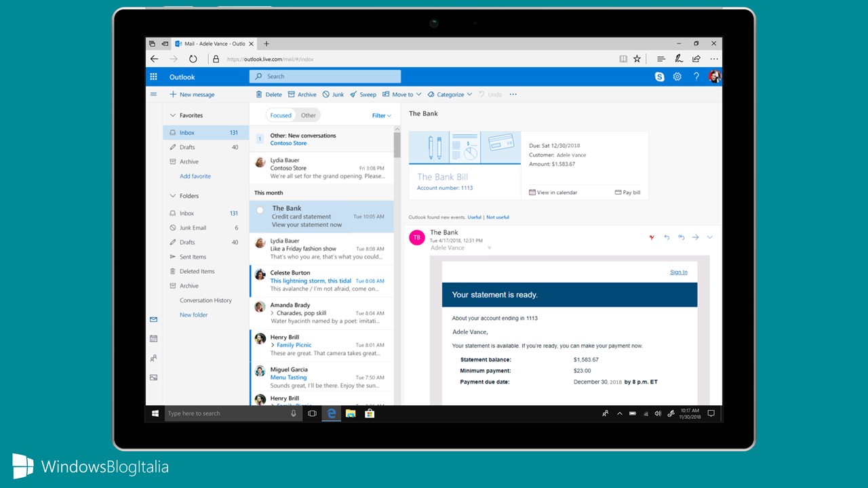The image size is (868, 488).
Task: Open the Move to dropdown
Action: (x=401, y=94)
